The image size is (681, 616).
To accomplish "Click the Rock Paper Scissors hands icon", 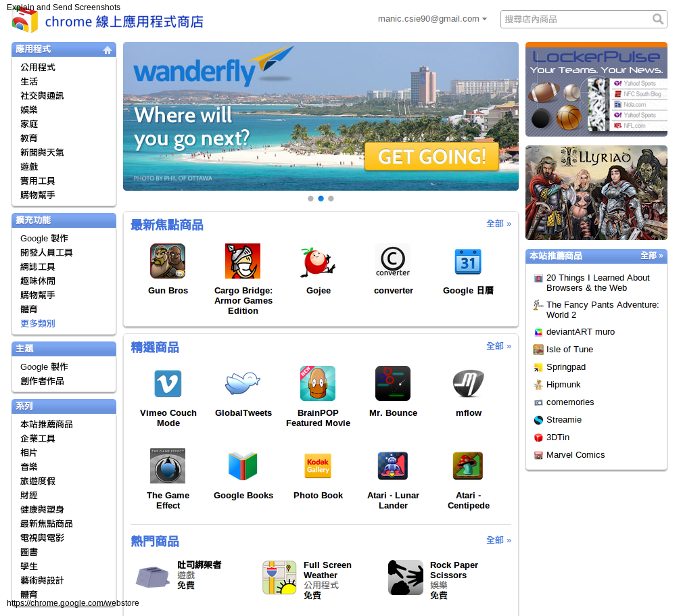I will tap(406, 577).
